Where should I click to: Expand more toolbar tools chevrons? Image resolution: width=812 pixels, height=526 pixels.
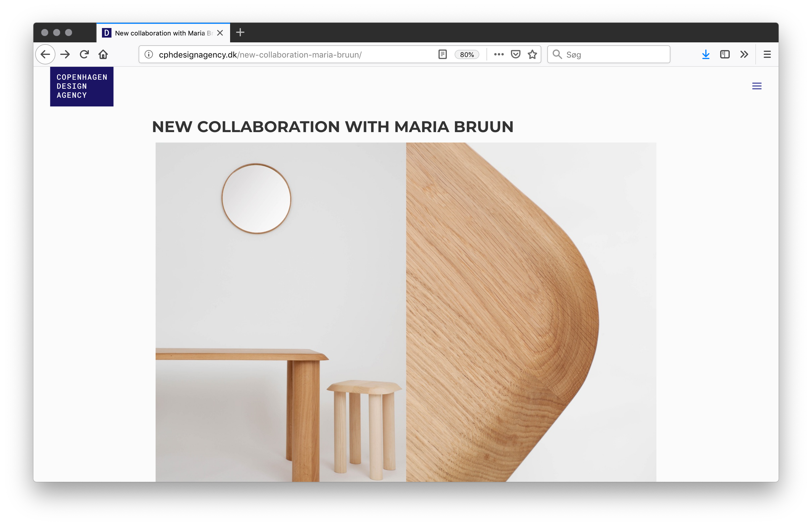744,55
